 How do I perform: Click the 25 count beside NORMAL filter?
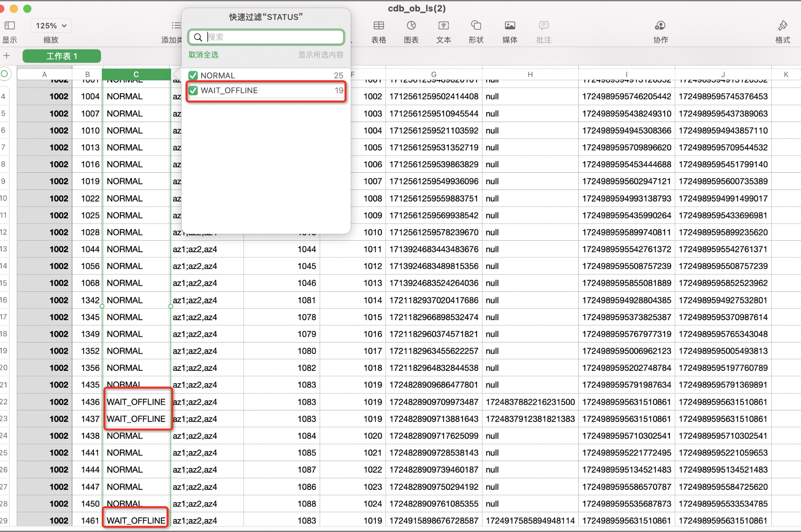339,76
